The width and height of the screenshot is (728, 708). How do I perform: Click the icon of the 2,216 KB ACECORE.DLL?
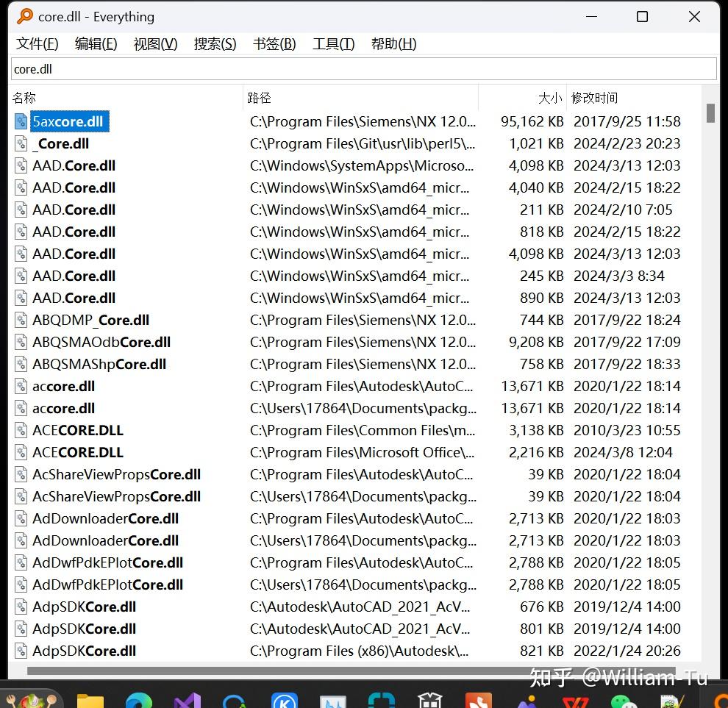point(21,453)
